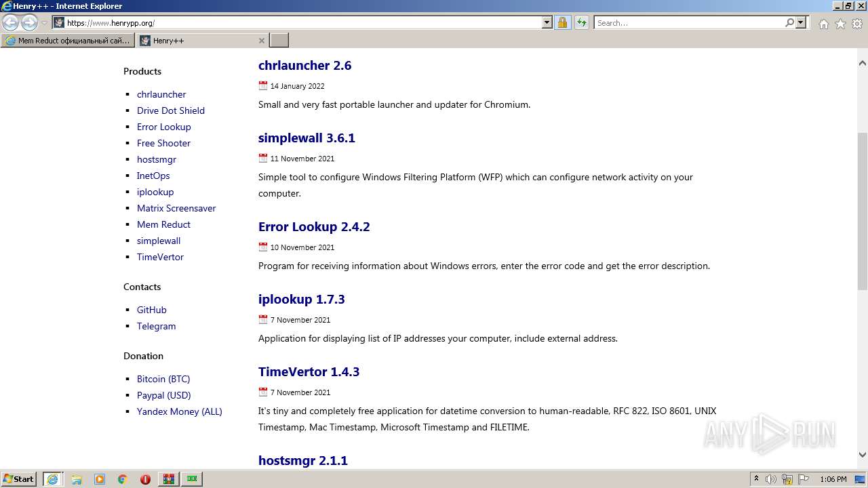Visit the Telegram contact link

click(156, 326)
